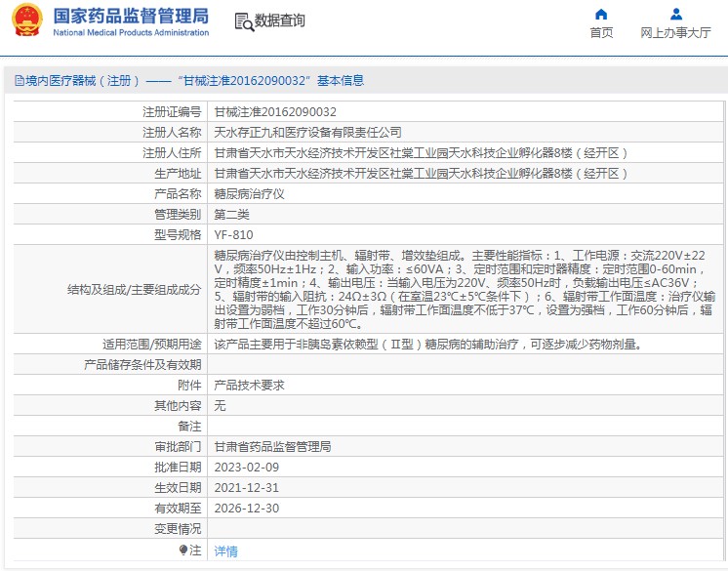The width and height of the screenshot is (728, 571).
Task: Click the 产品名称 label
Action: pyautogui.click(x=178, y=193)
